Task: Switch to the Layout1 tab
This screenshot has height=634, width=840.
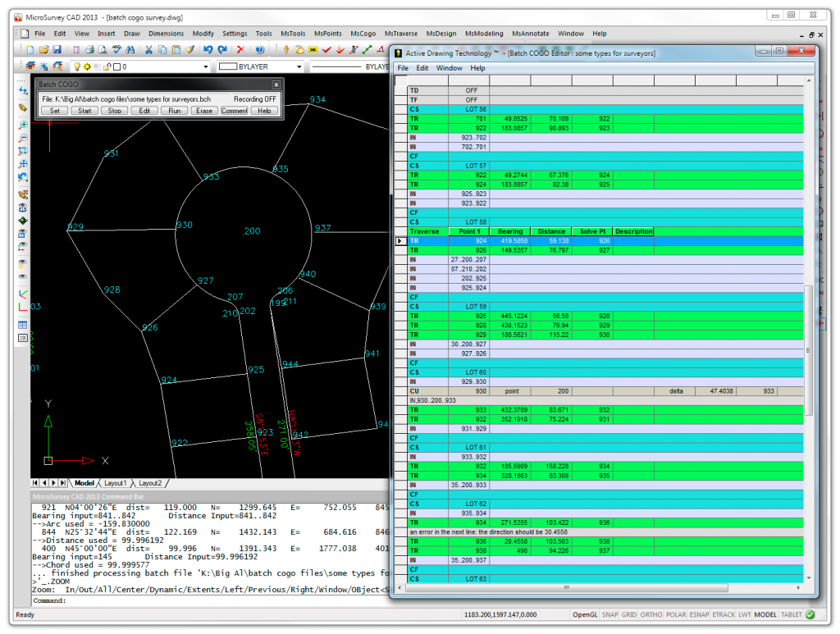Action: [x=115, y=483]
